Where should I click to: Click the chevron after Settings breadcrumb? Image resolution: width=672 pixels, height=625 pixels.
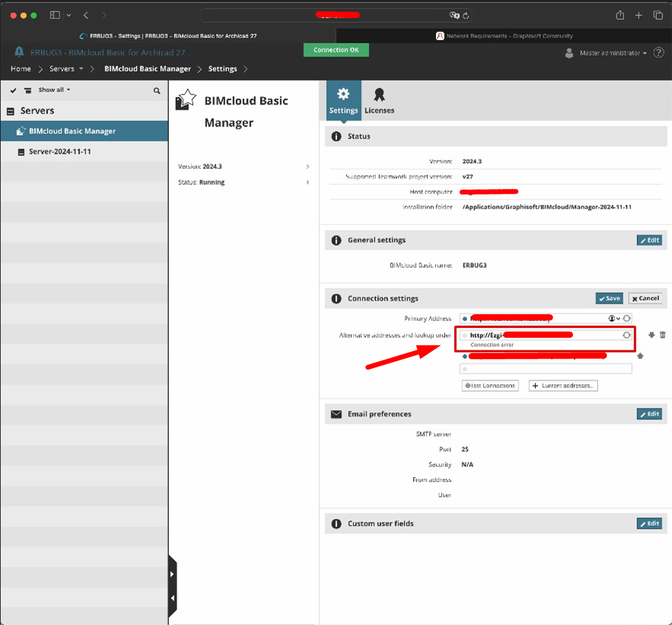pyautogui.click(x=246, y=69)
